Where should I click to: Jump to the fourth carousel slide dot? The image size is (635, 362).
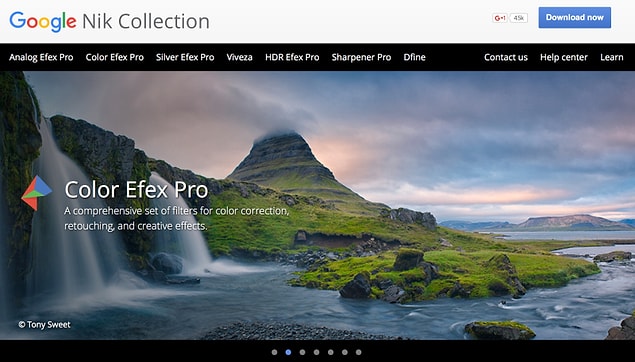tap(317, 352)
